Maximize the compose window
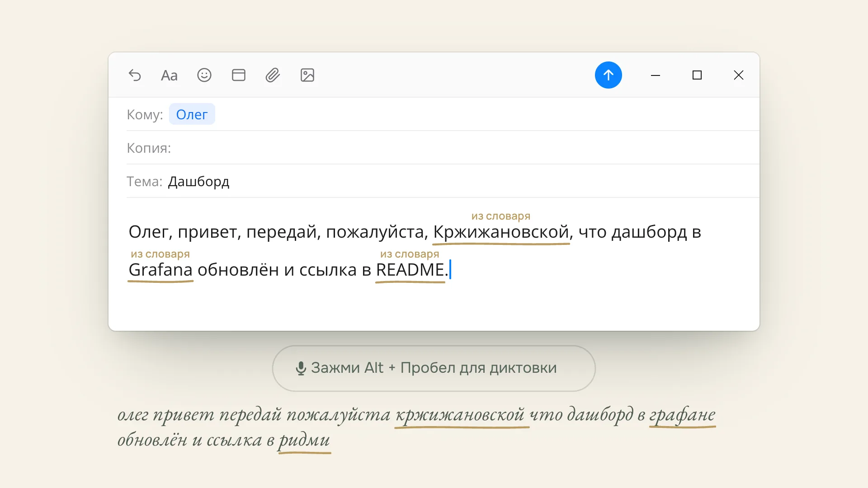The width and height of the screenshot is (868, 488). pyautogui.click(x=697, y=75)
